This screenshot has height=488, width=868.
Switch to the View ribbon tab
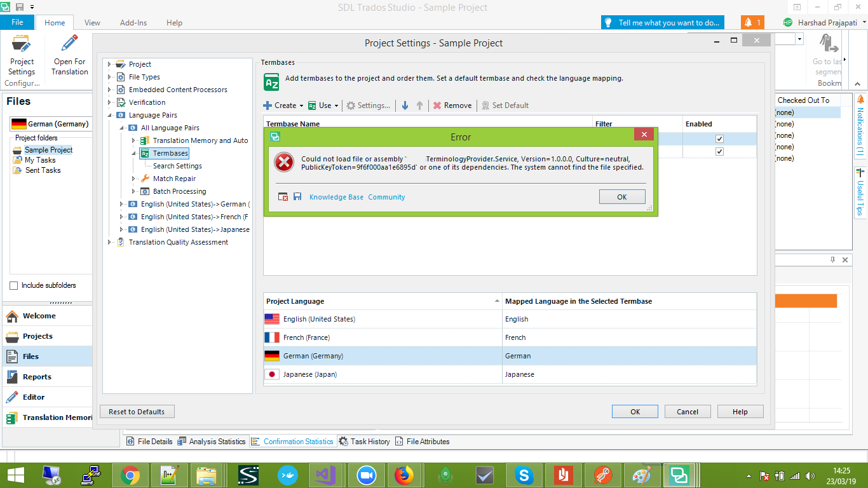click(92, 23)
